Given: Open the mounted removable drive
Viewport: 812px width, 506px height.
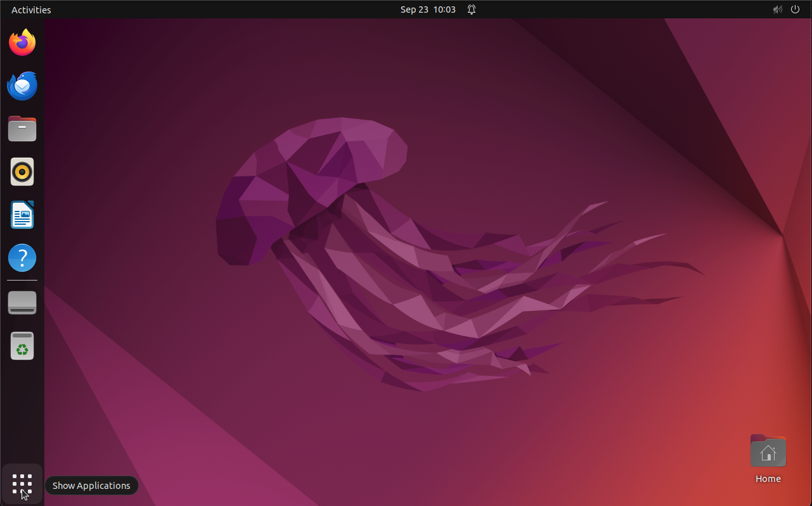Looking at the screenshot, I should click(x=22, y=303).
